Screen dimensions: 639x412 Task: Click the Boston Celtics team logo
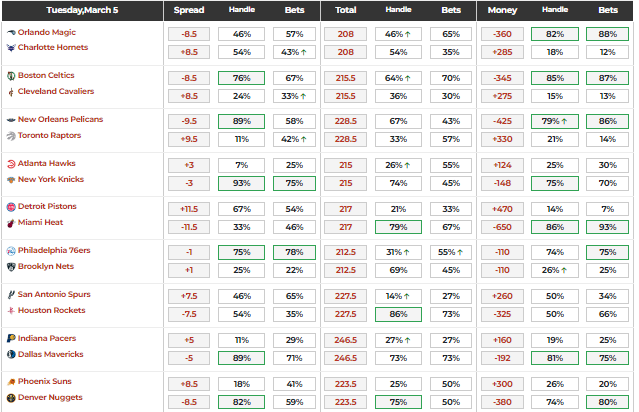(x=10, y=76)
